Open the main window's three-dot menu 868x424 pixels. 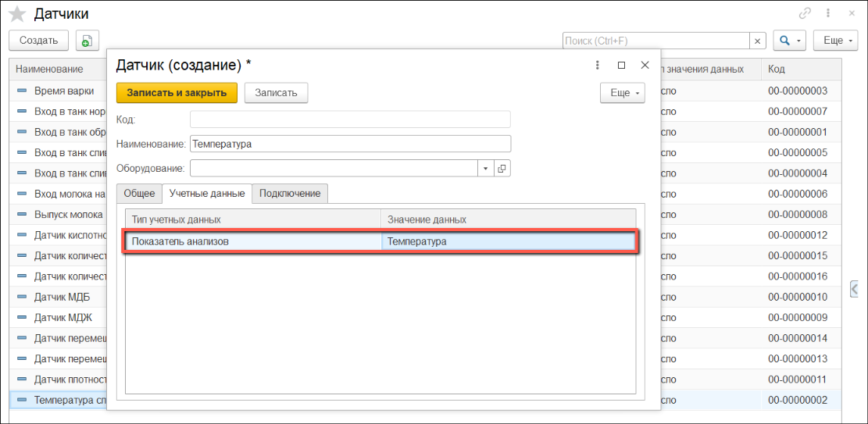(827, 13)
